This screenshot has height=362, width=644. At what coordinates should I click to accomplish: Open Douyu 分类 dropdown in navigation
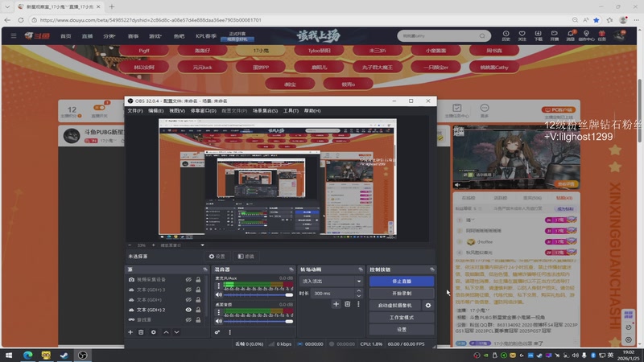click(109, 36)
